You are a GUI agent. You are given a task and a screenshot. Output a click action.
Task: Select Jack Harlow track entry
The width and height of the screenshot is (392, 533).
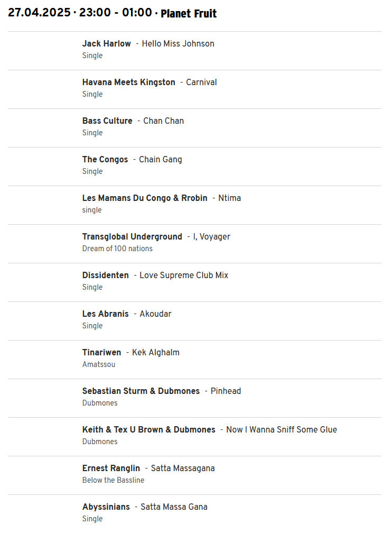[194, 51]
